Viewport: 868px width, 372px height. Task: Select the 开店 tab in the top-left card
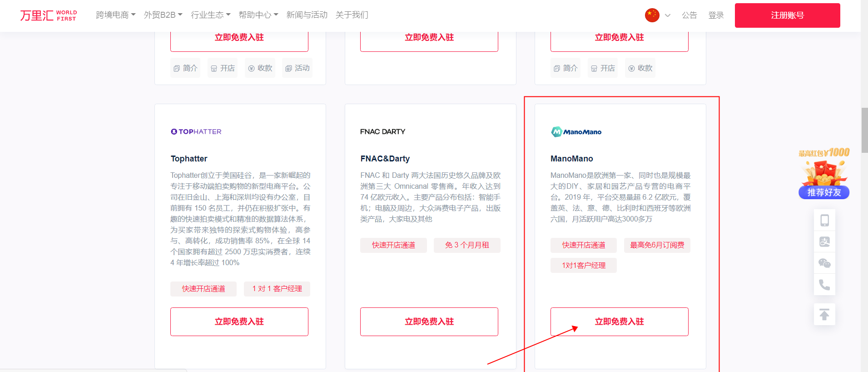tap(223, 68)
